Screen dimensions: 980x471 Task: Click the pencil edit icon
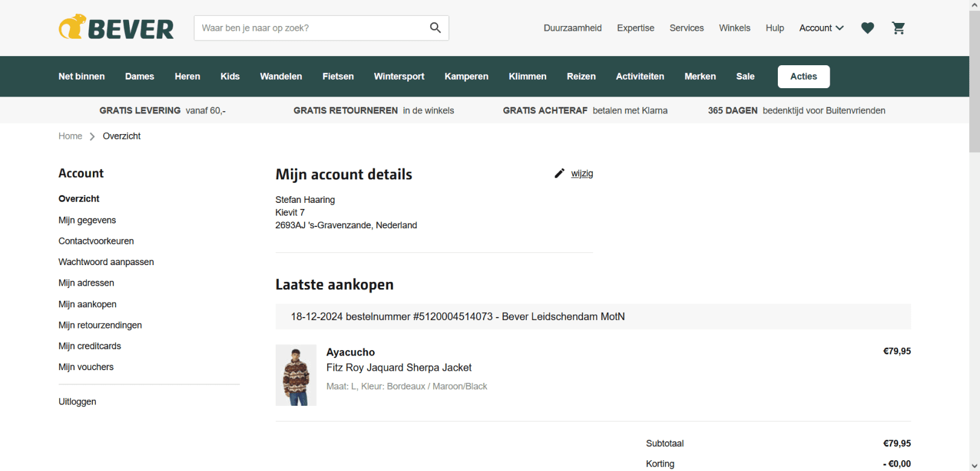point(559,173)
